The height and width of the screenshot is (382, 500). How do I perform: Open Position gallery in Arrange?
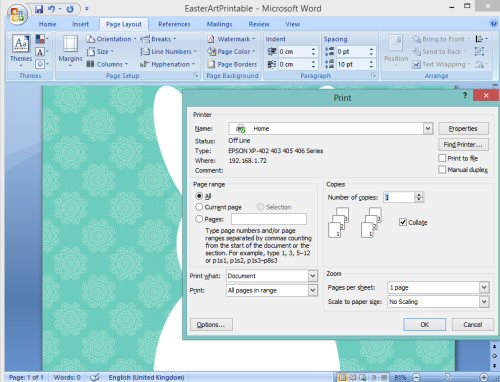tap(396, 51)
